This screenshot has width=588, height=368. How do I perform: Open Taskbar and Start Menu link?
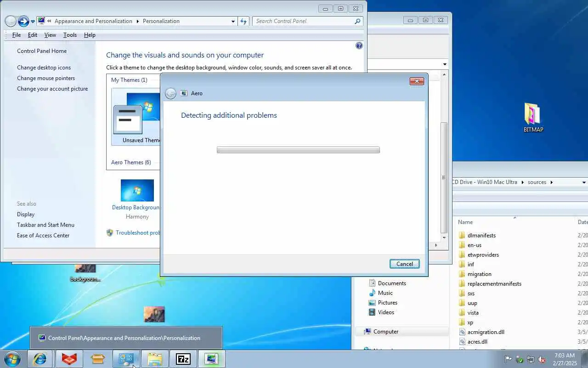(x=45, y=225)
